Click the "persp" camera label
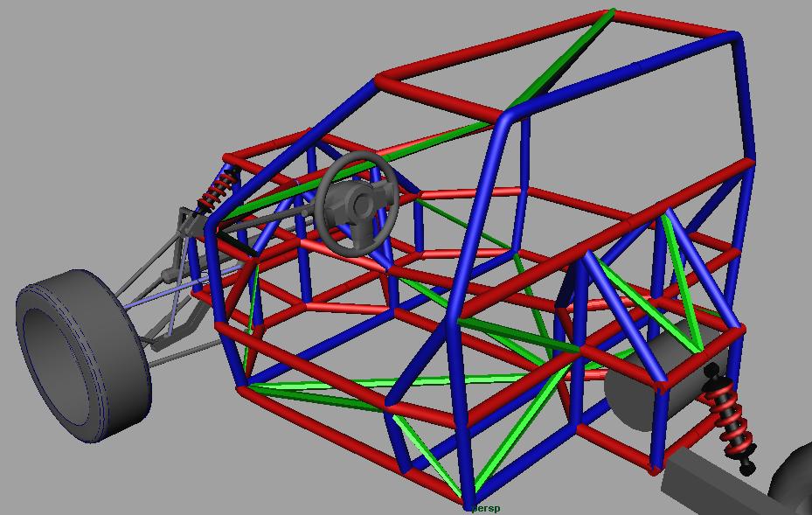The width and height of the screenshot is (812, 515). point(487,508)
